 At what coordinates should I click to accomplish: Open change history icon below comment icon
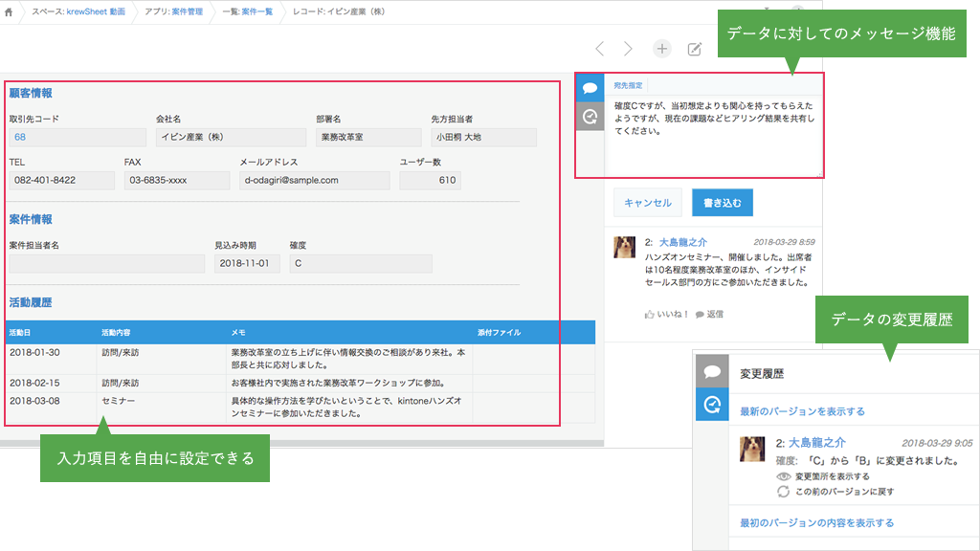coord(590,116)
